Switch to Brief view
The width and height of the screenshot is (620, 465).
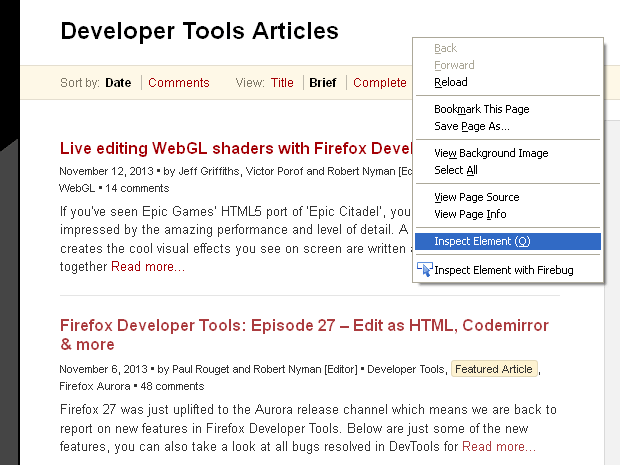pos(323,83)
